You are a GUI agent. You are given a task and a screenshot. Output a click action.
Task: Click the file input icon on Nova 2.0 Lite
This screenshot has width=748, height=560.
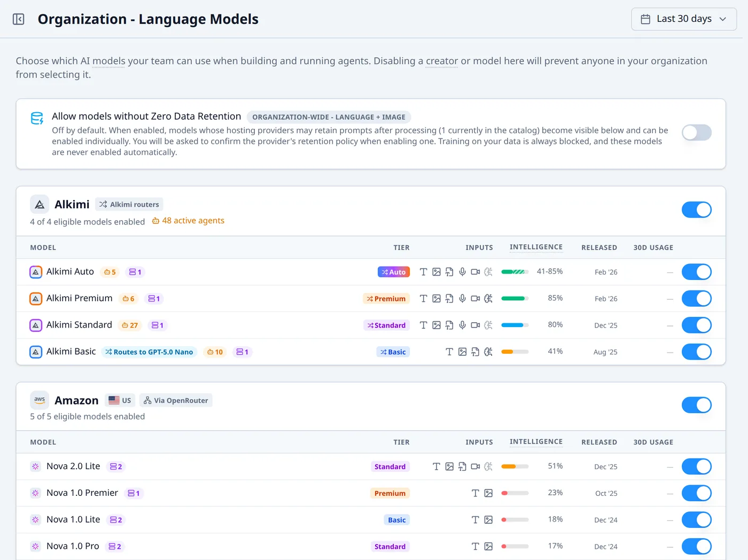(x=462, y=466)
